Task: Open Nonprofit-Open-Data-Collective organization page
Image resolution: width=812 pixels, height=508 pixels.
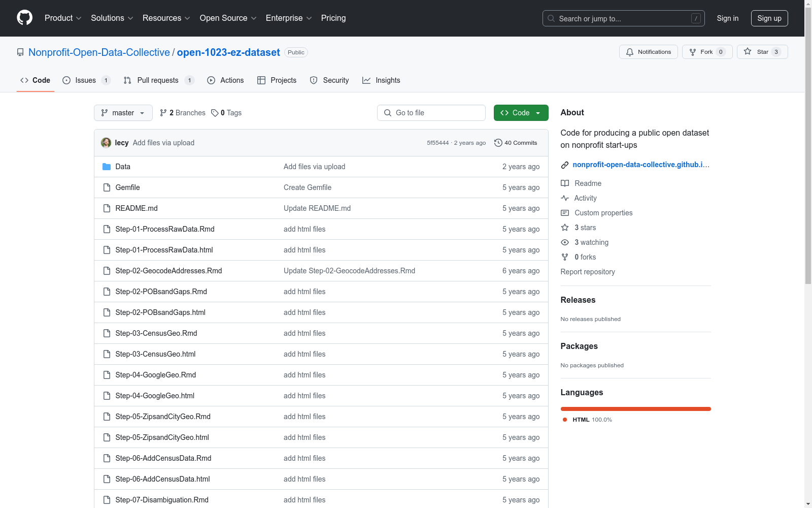Action: [99, 52]
